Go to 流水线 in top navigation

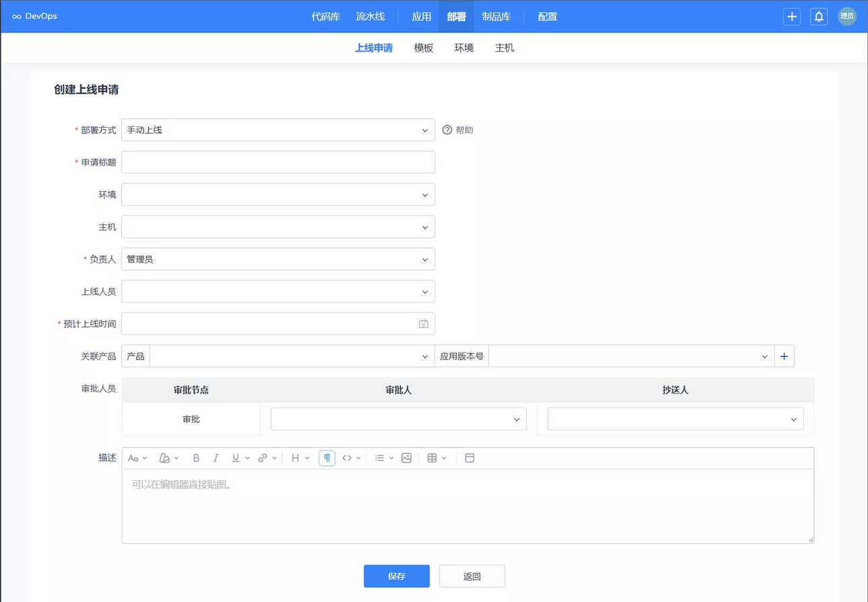(x=370, y=17)
